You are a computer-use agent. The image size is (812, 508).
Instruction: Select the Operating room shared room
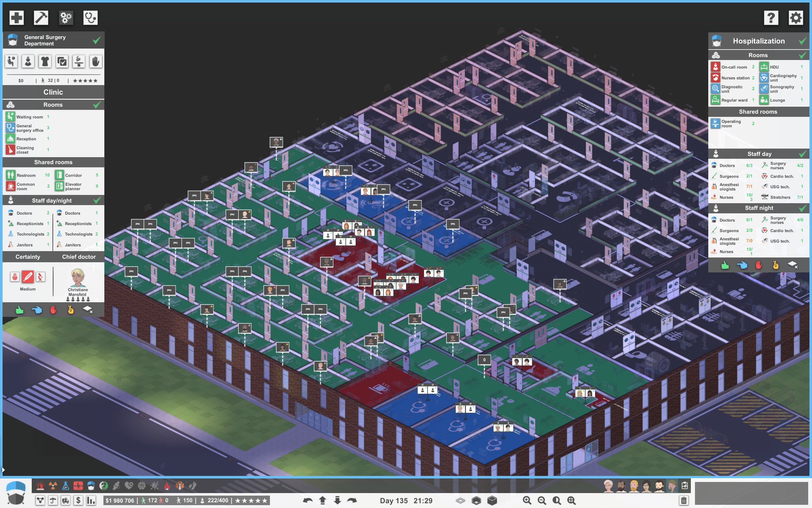tap(733, 124)
